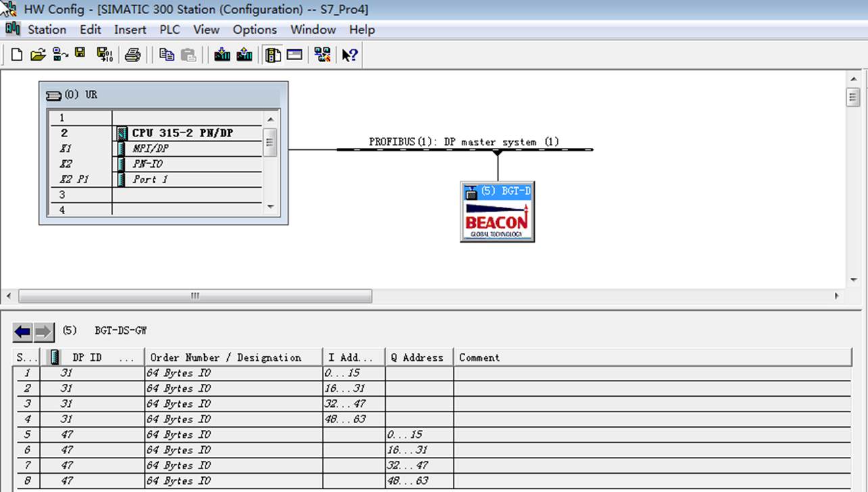Image resolution: width=868 pixels, height=492 pixels.
Task: Click the horizontal scrollbar thumb in station view
Action: (195, 296)
